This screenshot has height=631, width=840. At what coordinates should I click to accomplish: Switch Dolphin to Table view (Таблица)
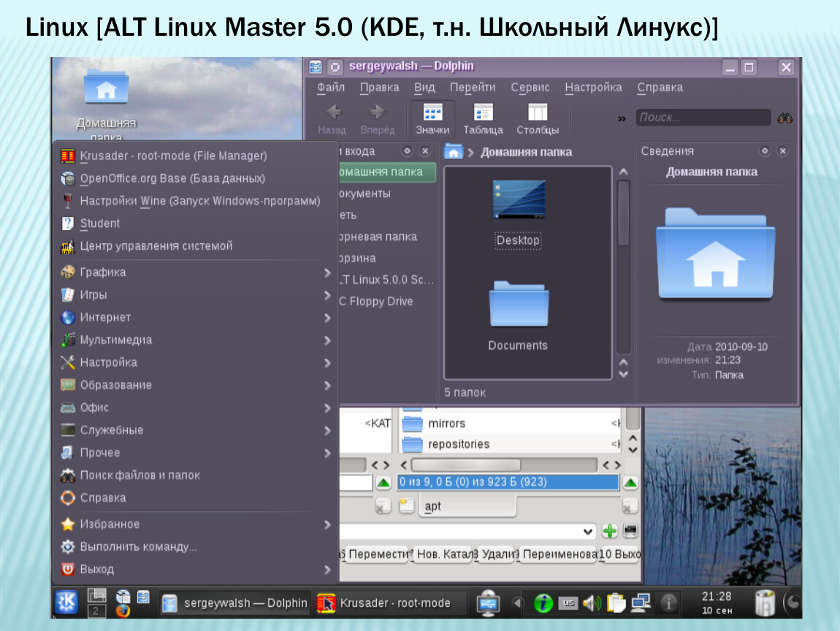[484, 118]
